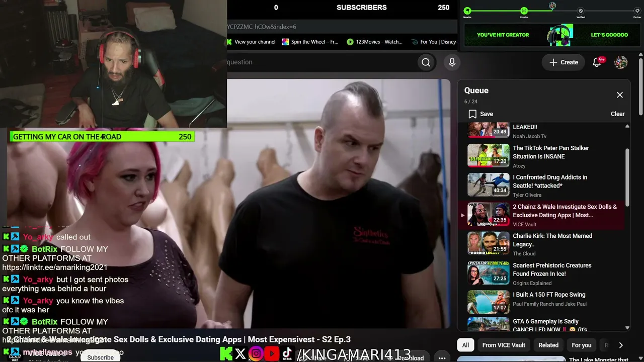
Task: Open the 123Movies bookmark
Action: (375, 42)
